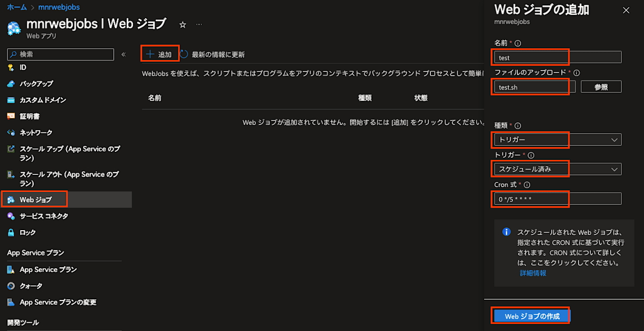This screenshot has width=644, height=331.
Task: Click the 証明書 certificate icon
Action: (11, 116)
